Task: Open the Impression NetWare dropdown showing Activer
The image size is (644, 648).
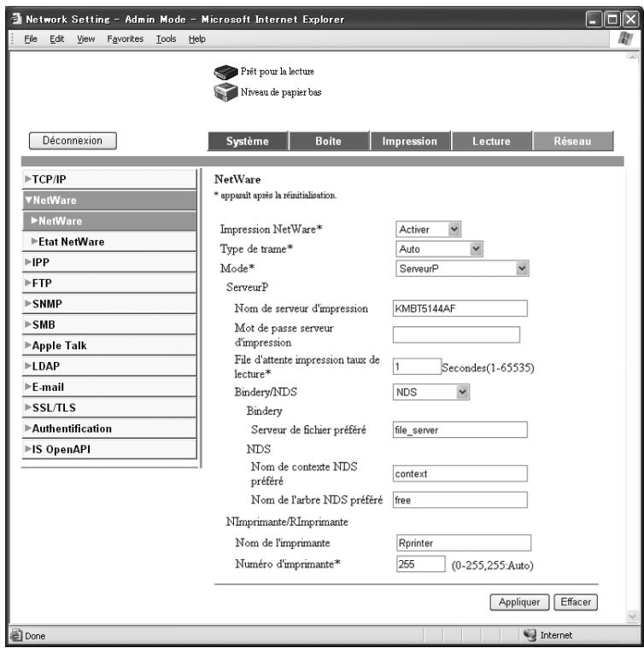Action: coord(428,230)
